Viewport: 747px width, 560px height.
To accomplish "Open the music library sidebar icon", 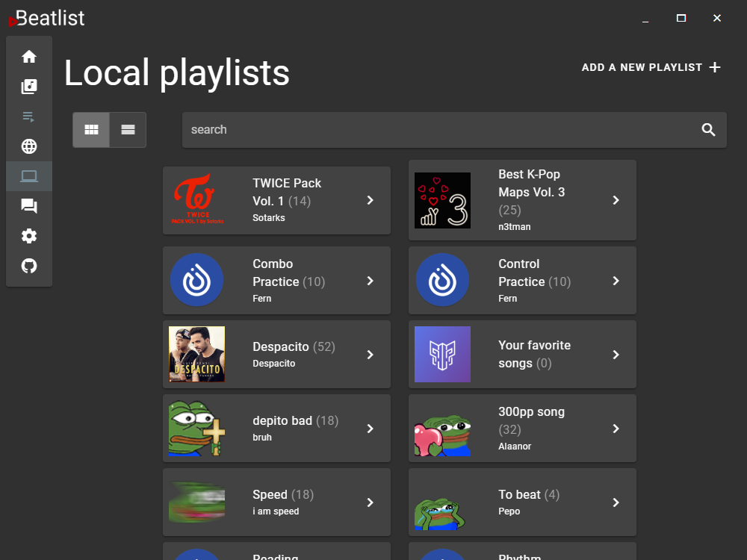I will click(x=29, y=87).
